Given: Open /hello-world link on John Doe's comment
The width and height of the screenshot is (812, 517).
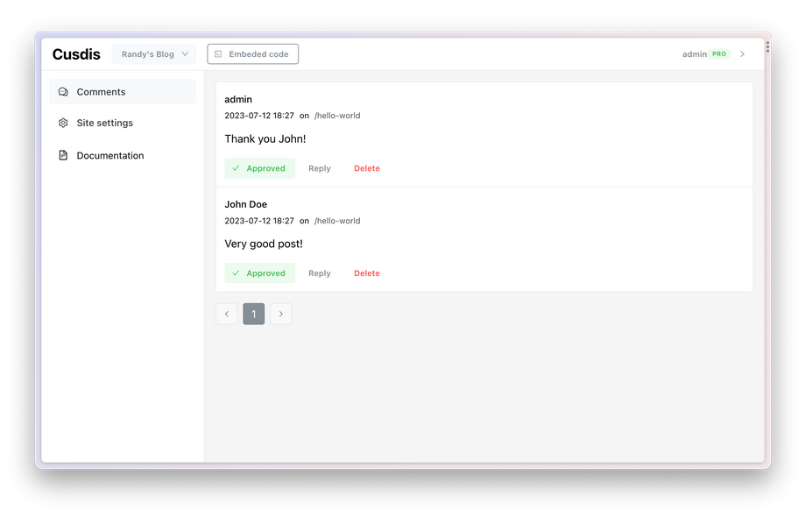Looking at the screenshot, I should [x=337, y=221].
